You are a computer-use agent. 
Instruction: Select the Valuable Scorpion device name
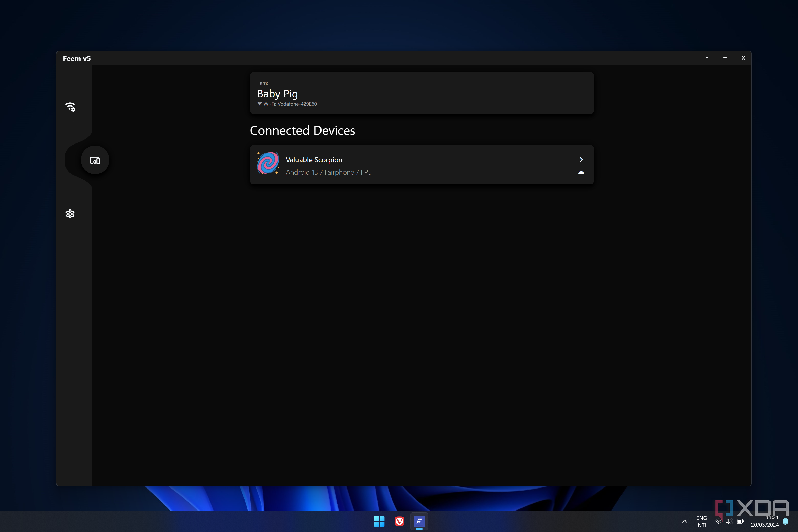[314, 159]
